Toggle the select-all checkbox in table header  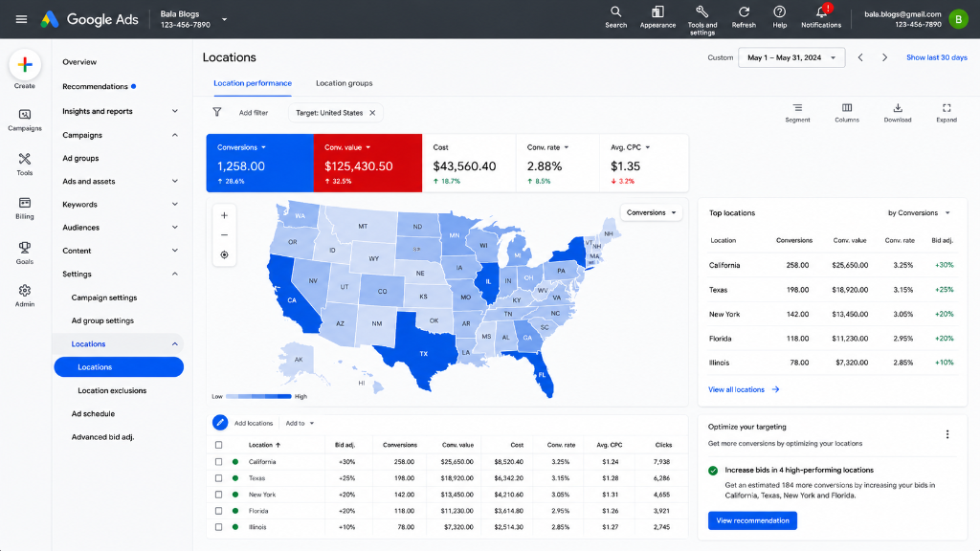point(219,446)
